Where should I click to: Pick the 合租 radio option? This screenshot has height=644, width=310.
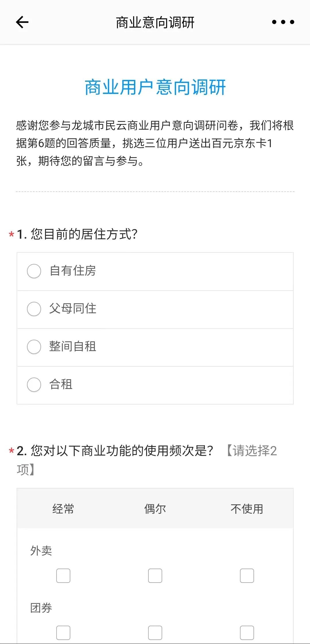tap(34, 385)
